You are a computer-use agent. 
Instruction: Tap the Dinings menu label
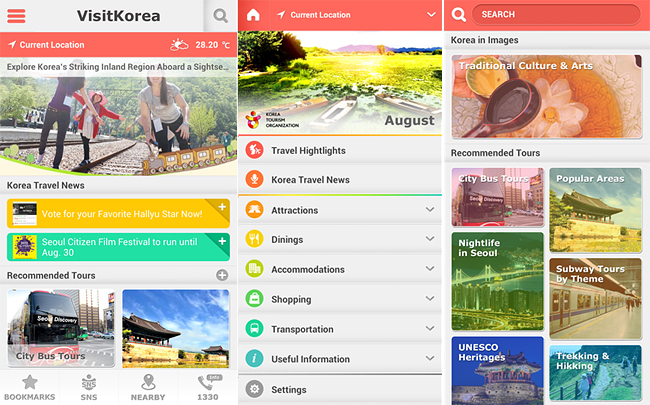(x=287, y=240)
